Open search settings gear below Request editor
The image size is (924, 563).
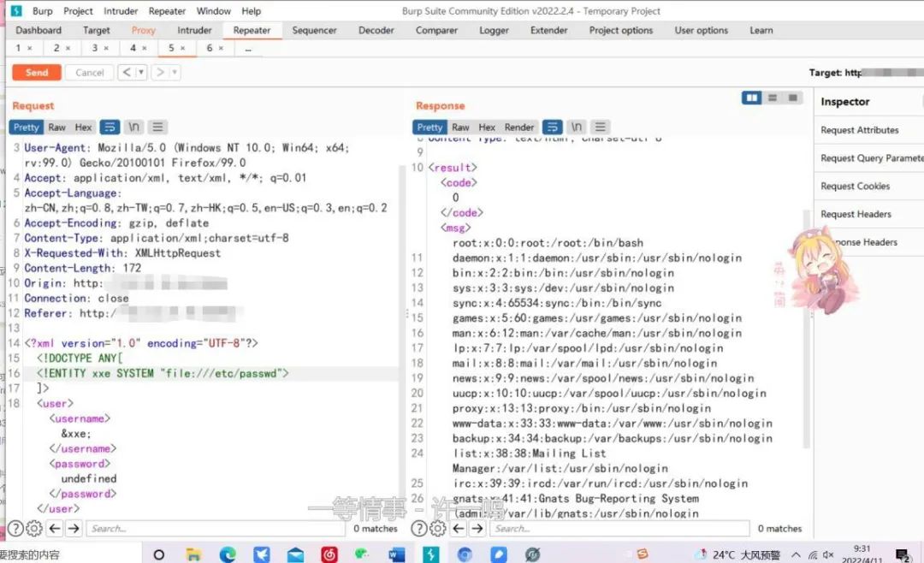tap(34, 528)
